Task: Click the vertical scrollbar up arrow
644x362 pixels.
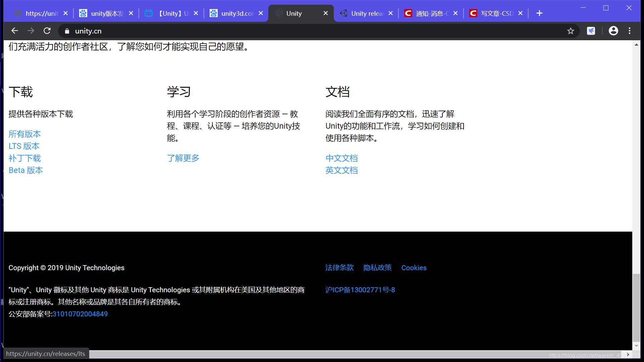Action: point(636,45)
